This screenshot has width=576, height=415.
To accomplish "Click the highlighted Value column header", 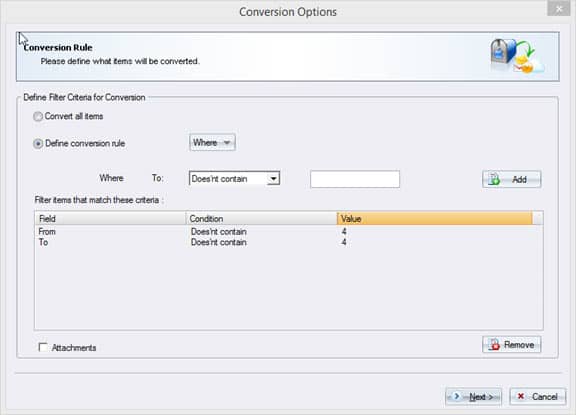I will [x=435, y=219].
